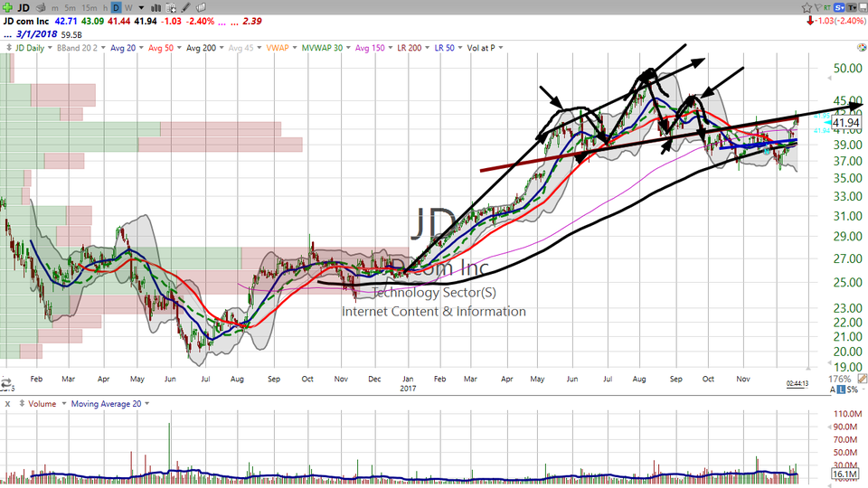This screenshot has width=868, height=488.
Task: Select the Weekly 'W' timeframe
Action: coord(128,8)
